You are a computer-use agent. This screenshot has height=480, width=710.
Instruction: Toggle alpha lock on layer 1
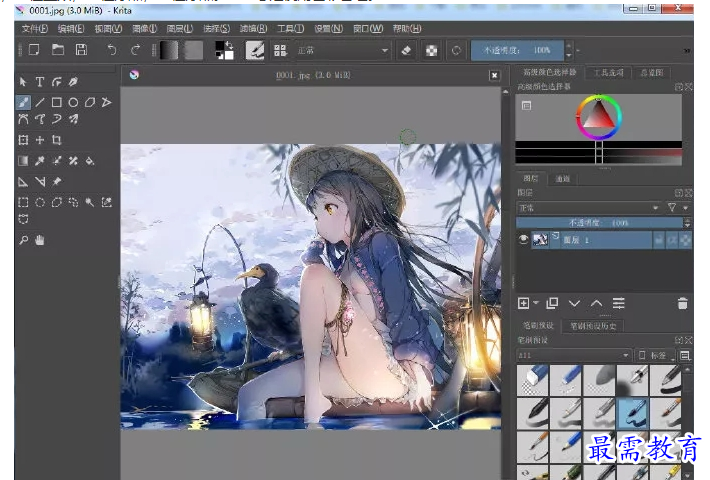pyautogui.click(x=686, y=240)
